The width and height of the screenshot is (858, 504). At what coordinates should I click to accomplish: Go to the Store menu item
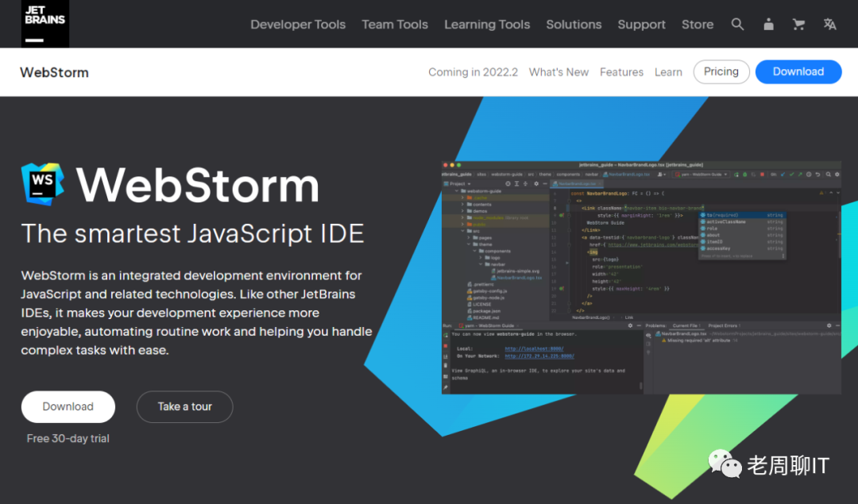point(698,25)
